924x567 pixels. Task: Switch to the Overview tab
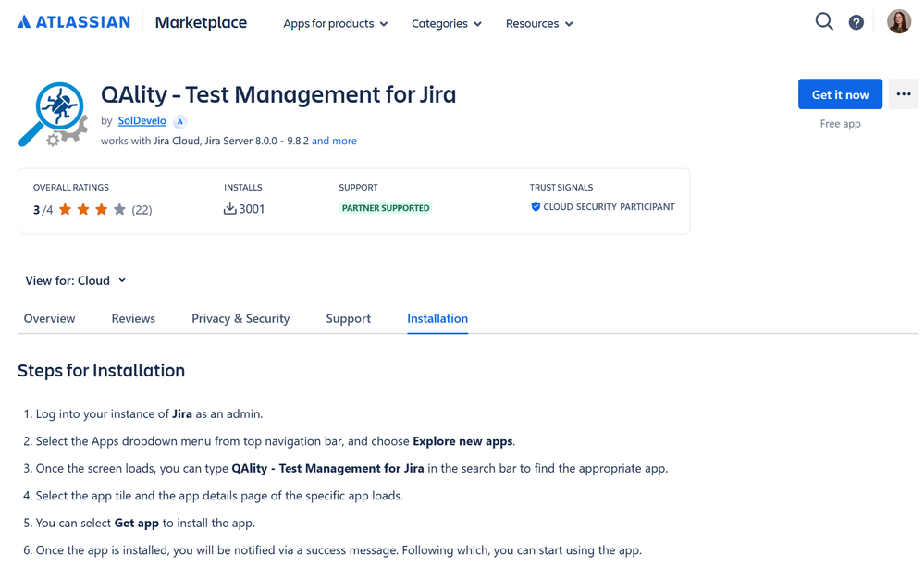pyautogui.click(x=49, y=318)
